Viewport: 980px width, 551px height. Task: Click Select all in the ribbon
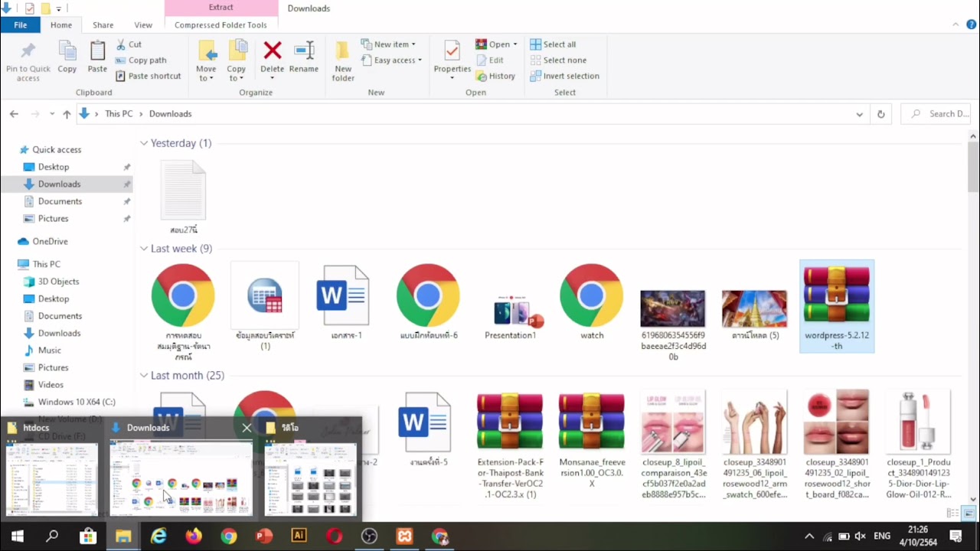[553, 44]
